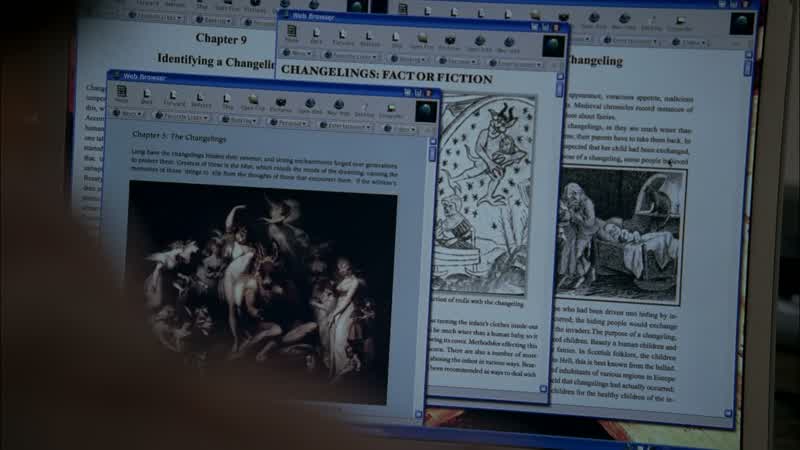
Task: Click Open File in the Chapter 3 browser toolbar
Action: (253, 102)
